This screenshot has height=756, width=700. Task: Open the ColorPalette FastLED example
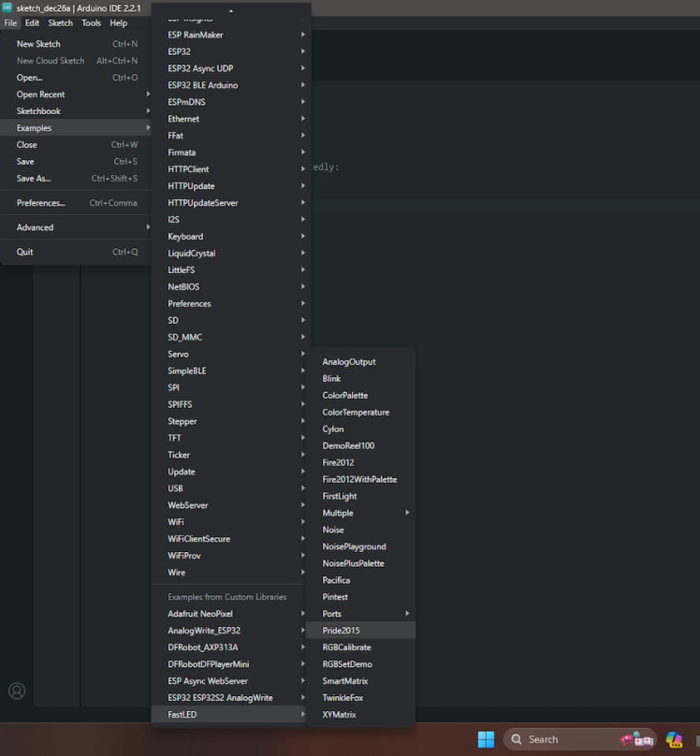[x=345, y=396]
